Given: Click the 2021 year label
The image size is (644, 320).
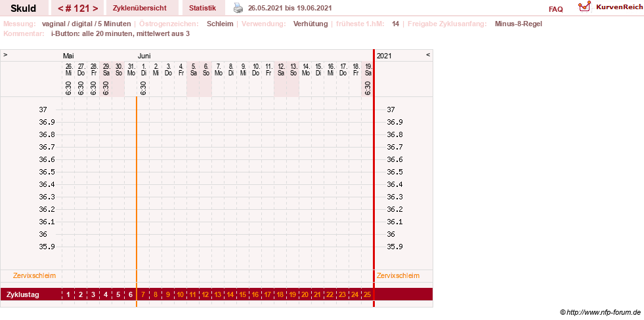Looking at the screenshot, I should [x=384, y=56].
